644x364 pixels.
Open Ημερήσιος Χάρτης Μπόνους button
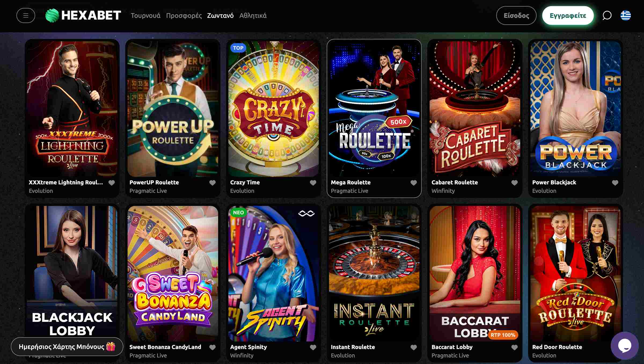point(67,347)
